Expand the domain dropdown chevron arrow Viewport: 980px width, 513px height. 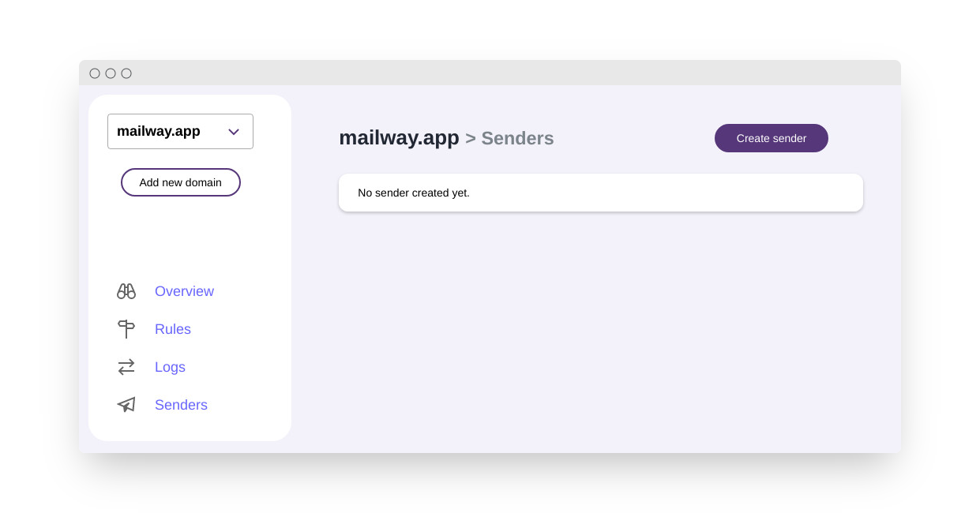(x=234, y=132)
